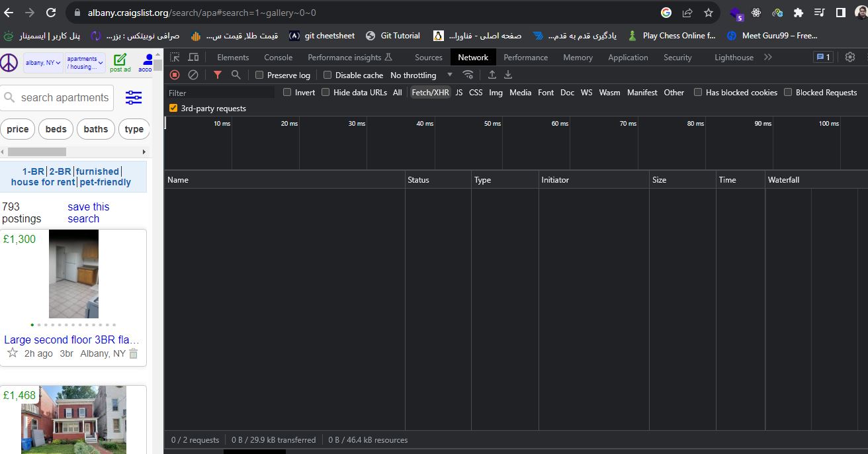Screen dimensions: 868x454
Task: Share this page from the address bar
Action: (x=687, y=13)
